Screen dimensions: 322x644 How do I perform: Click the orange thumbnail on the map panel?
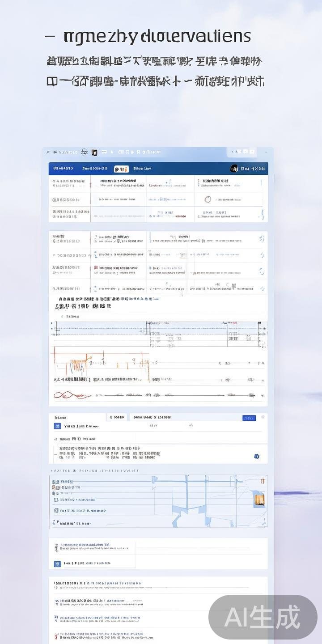[259, 499]
